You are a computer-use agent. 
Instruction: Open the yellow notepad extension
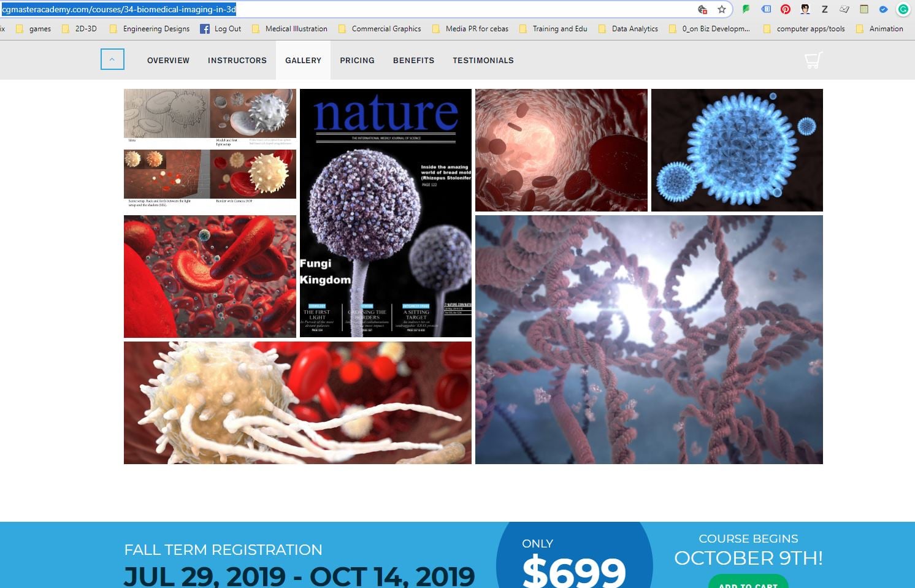[864, 9]
